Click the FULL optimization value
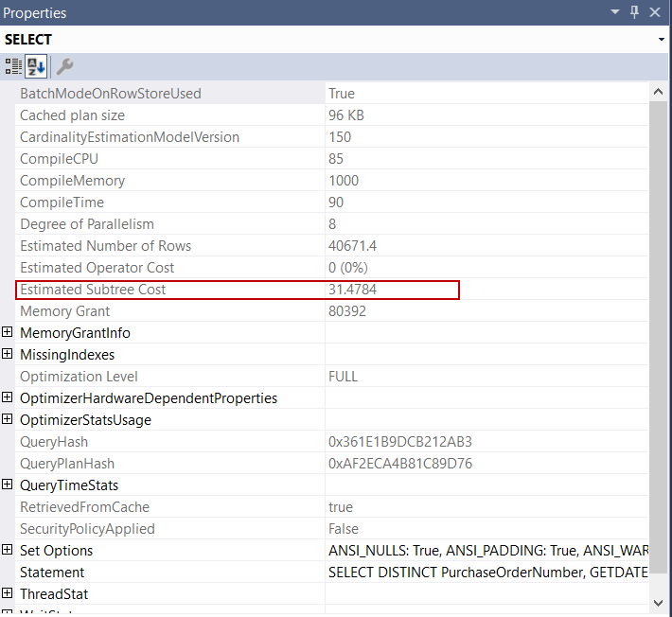Image resolution: width=672 pixels, height=617 pixels. (x=343, y=377)
